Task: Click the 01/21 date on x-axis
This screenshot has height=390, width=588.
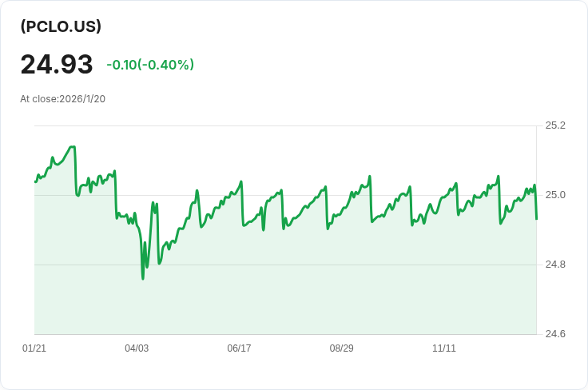Action: point(34,348)
